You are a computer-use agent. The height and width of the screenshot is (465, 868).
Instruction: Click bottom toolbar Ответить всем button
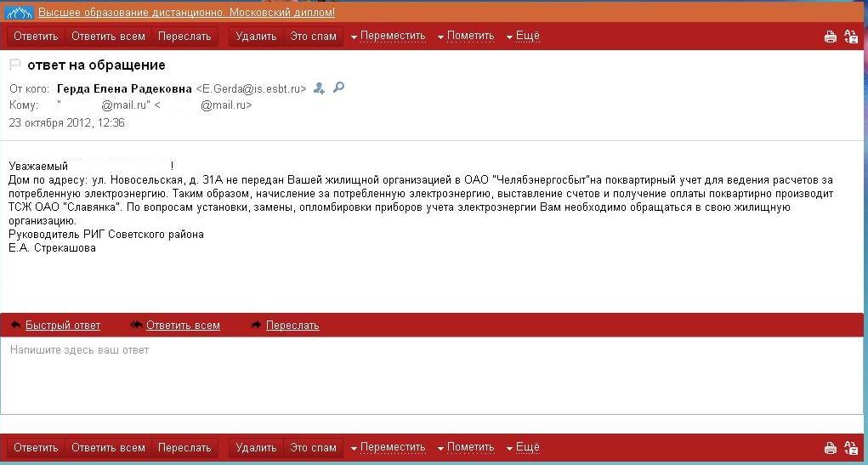(x=108, y=448)
